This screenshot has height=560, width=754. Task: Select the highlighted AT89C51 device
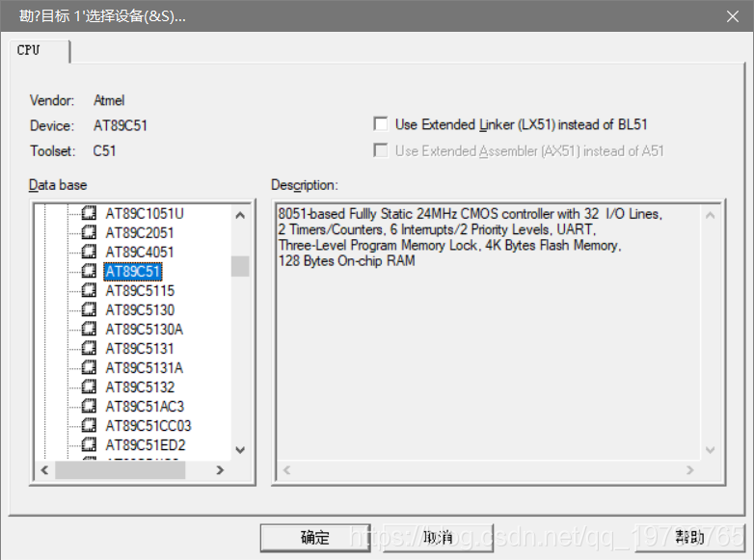coord(133,272)
